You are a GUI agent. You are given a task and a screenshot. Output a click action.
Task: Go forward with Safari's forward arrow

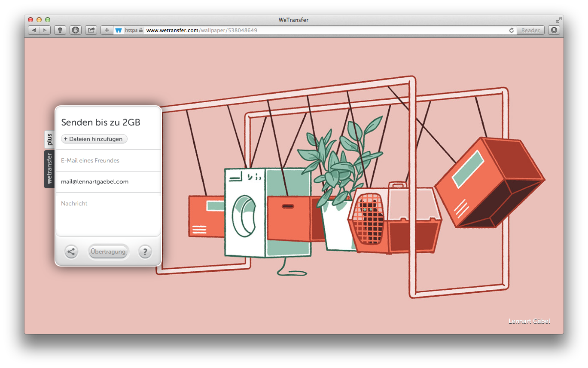coord(45,30)
